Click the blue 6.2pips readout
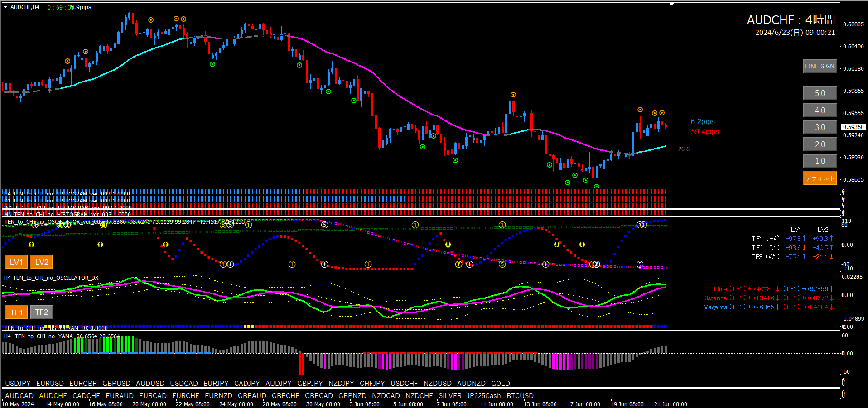868x408 pixels. (703, 121)
